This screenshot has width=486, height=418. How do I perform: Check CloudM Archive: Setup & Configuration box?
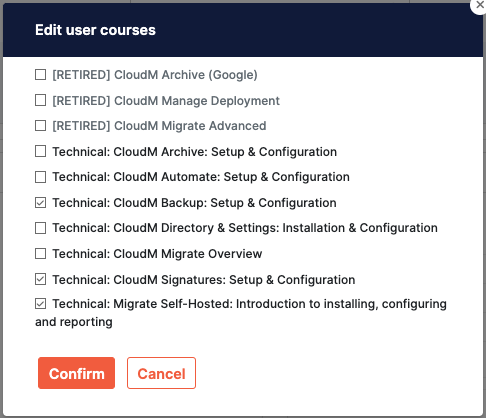(x=41, y=151)
